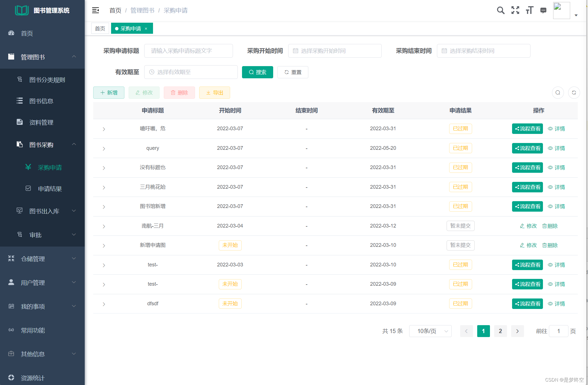Switch to the 首页 tab
The width and height of the screenshot is (588, 385).
pyautogui.click(x=100, y=28)
